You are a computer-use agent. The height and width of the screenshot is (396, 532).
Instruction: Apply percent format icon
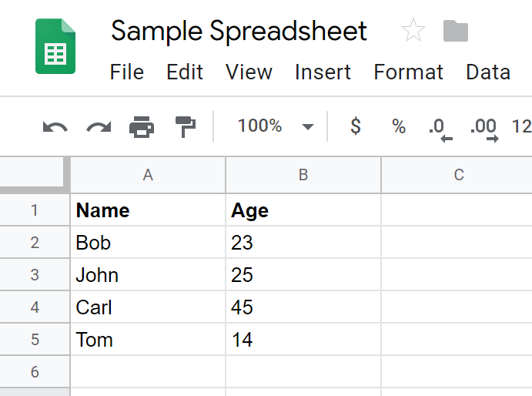[x=398, y=126]
